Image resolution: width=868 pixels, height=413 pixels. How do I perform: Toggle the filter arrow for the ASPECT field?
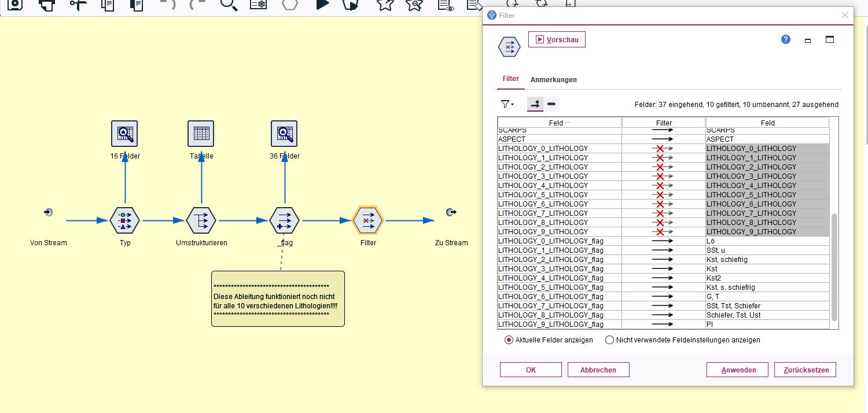[x=663, y=139]
